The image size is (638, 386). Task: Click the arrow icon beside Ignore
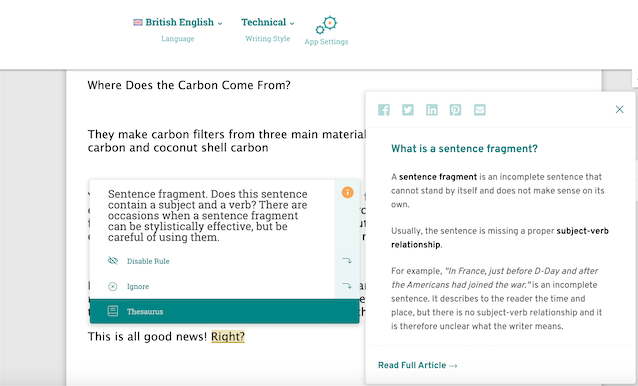pyautogui.click(x=347, y=286)
